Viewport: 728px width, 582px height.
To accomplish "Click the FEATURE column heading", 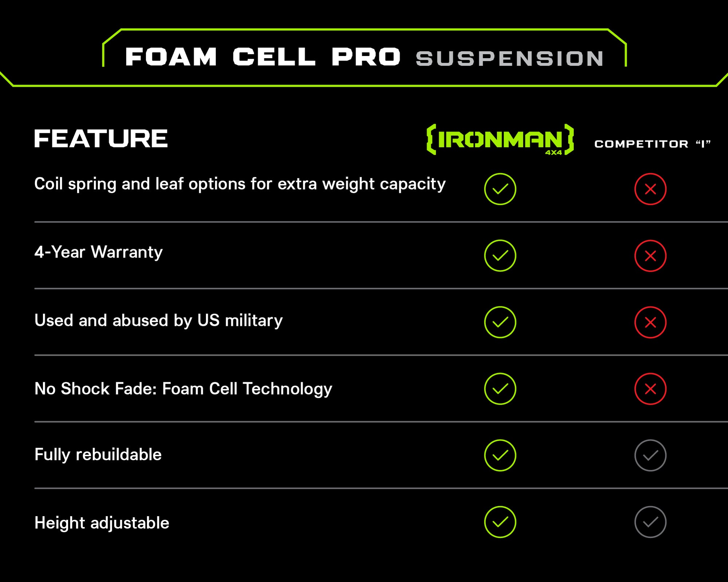I will [101, 139].
